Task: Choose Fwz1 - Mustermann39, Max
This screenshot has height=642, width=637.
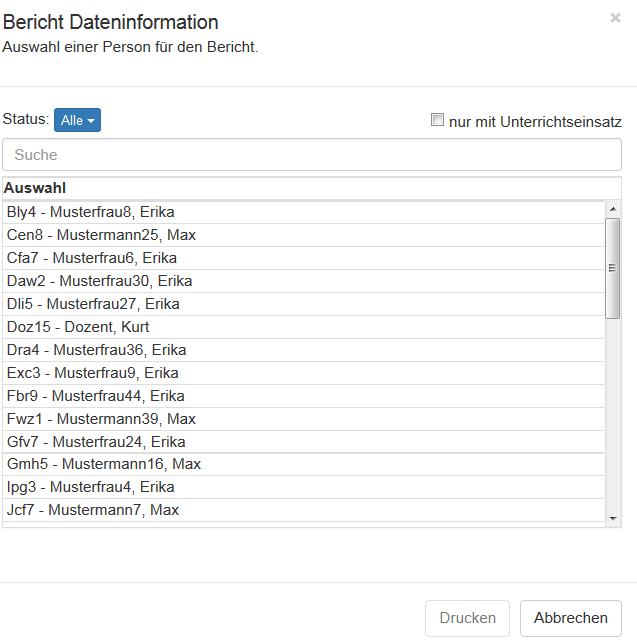Action: pyautogui.click(x=101, y=419)
